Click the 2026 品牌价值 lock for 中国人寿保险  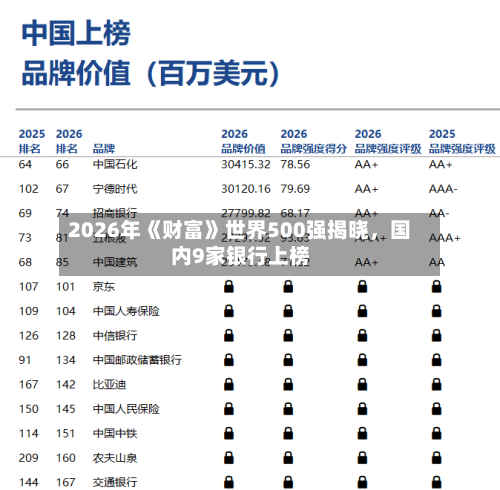coord(229,311)
